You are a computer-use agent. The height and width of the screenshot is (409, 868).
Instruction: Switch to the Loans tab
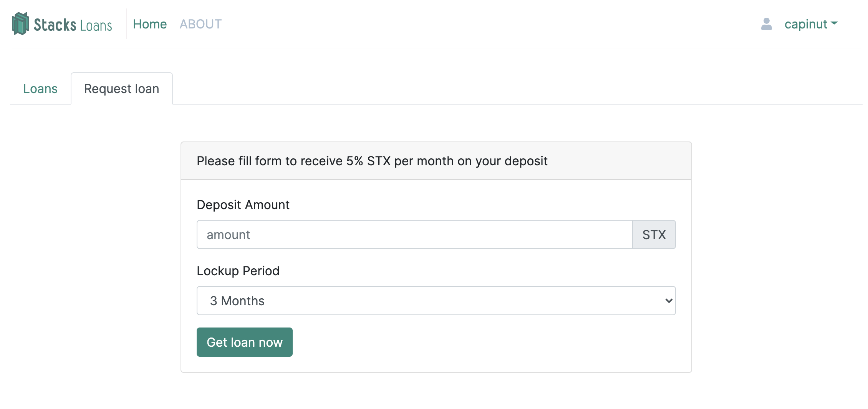coord(40,89)
